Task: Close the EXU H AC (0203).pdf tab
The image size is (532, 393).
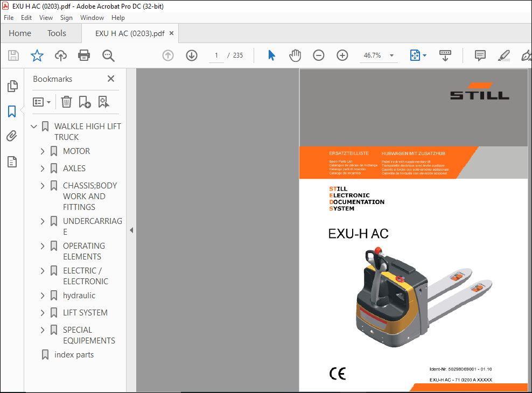Action: click(x=172, y=33)
